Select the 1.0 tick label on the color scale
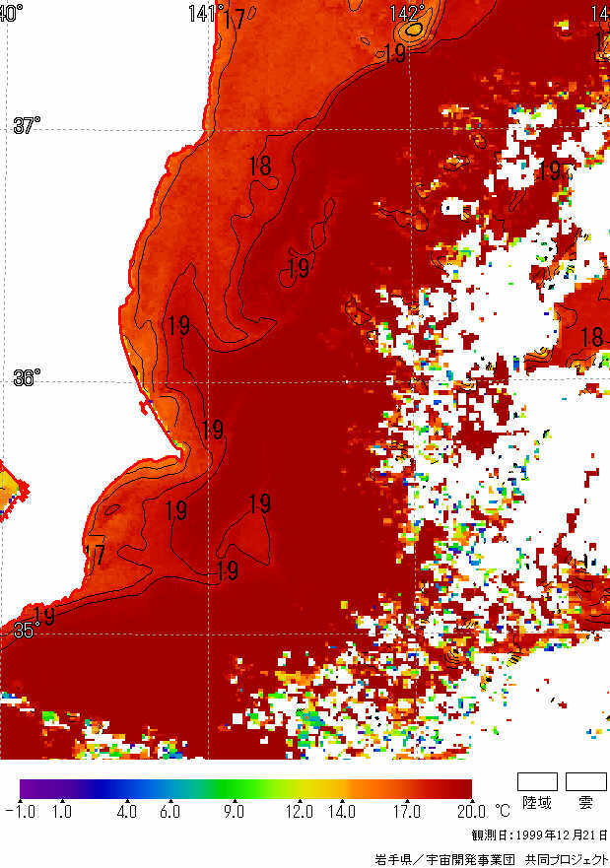 point(62,812)
